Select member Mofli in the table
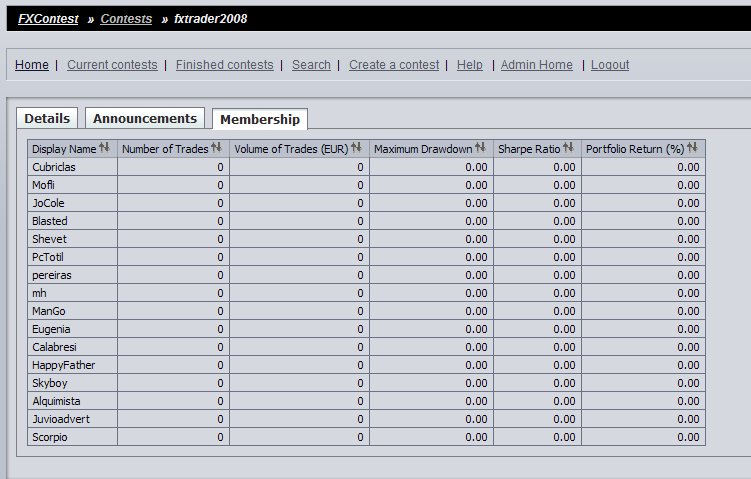 click(43, 185)
